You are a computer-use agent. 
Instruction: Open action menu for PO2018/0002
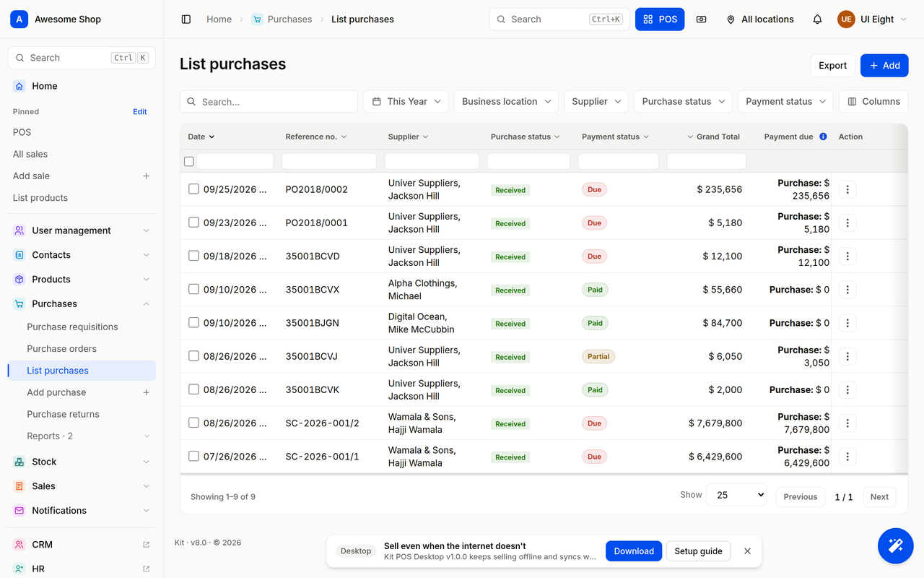coord(847,189)
